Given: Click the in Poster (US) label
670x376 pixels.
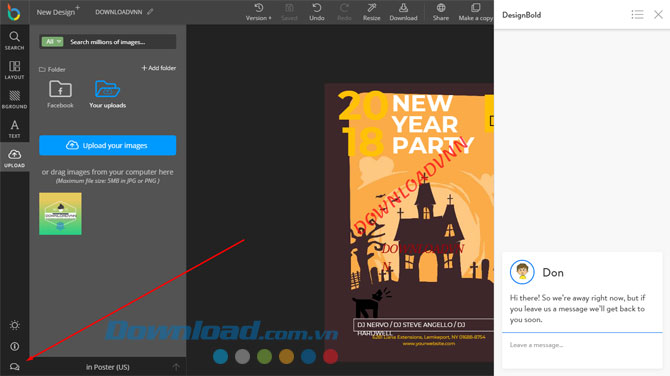Looking at the screenshot, I should tap(107, 367).
